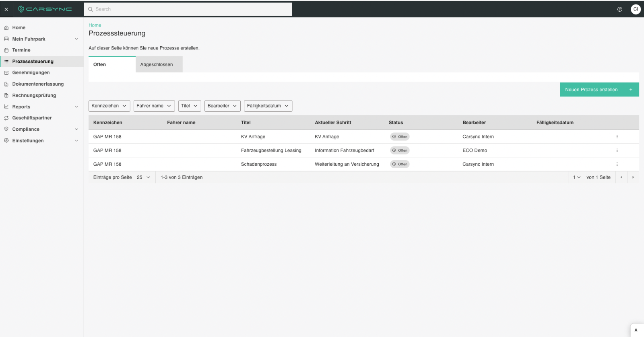Click the Home house icon in sidebar
This screenshot has width=644, height=337.
pos(6,28)
